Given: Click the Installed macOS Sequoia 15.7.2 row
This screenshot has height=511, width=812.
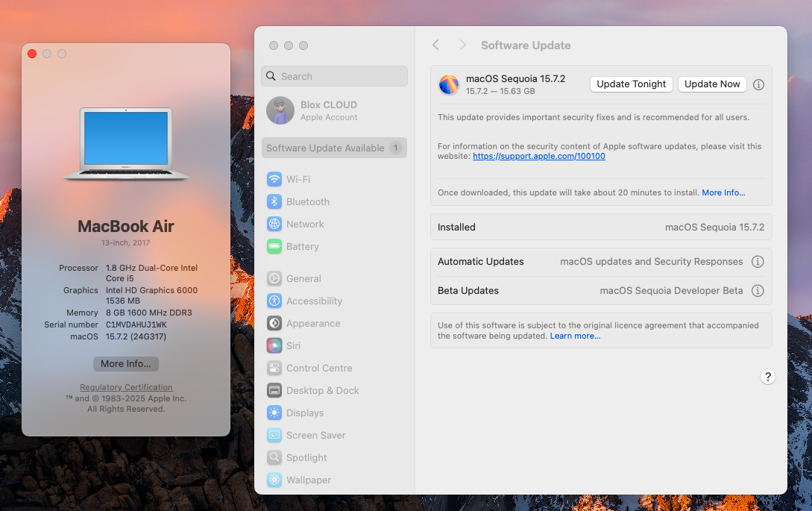Looking at the screenshot, I should coord(601,227).
